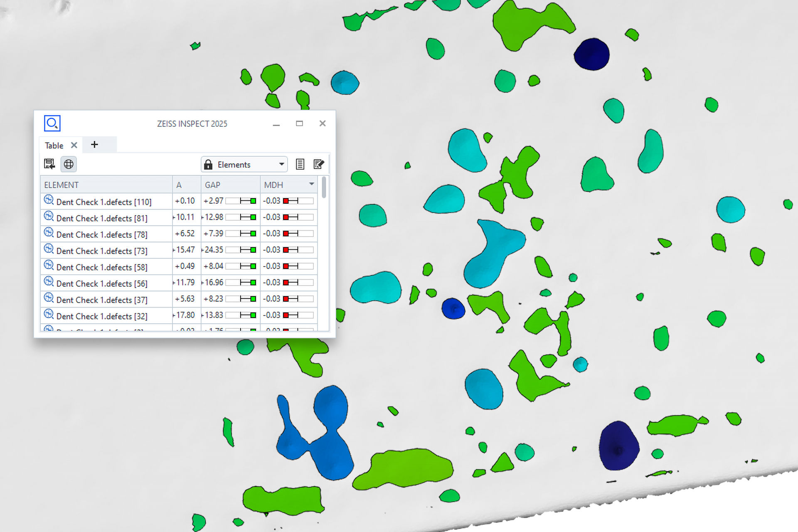This screenshot has width=798, height=532.
Task: Close the Table tab
Action: (x=74, y=145)
